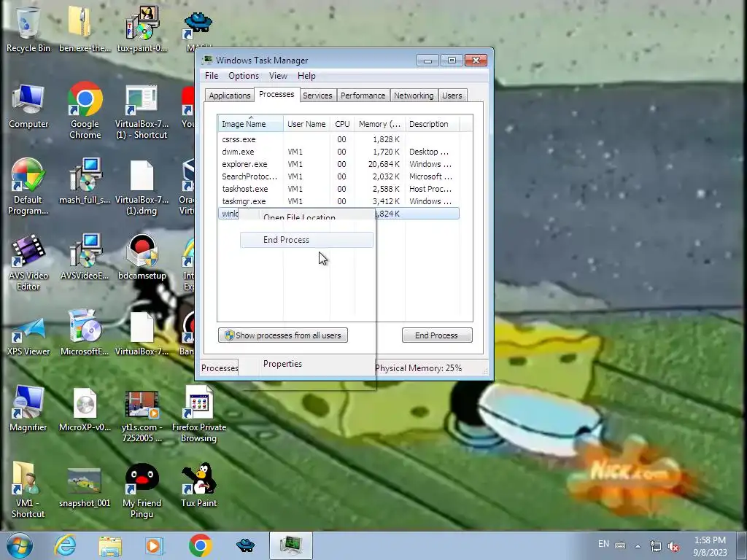
Task: Switch to the Users tab
Action: pyautogui.click(x=452, y=96)
